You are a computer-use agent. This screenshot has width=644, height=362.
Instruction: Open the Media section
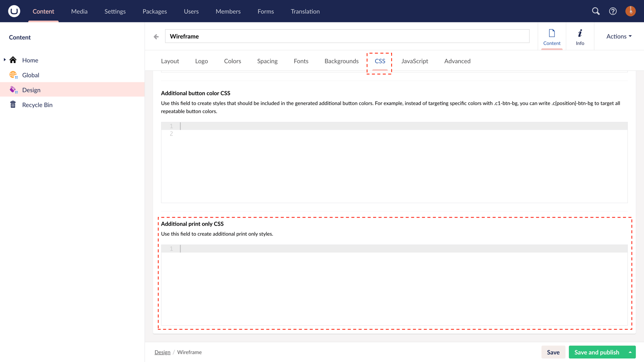[79, 11]
